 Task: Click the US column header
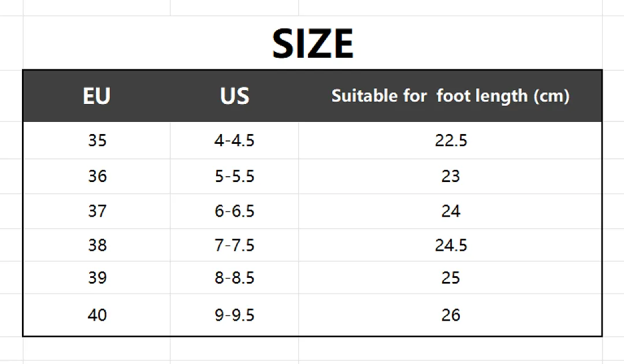235,96
